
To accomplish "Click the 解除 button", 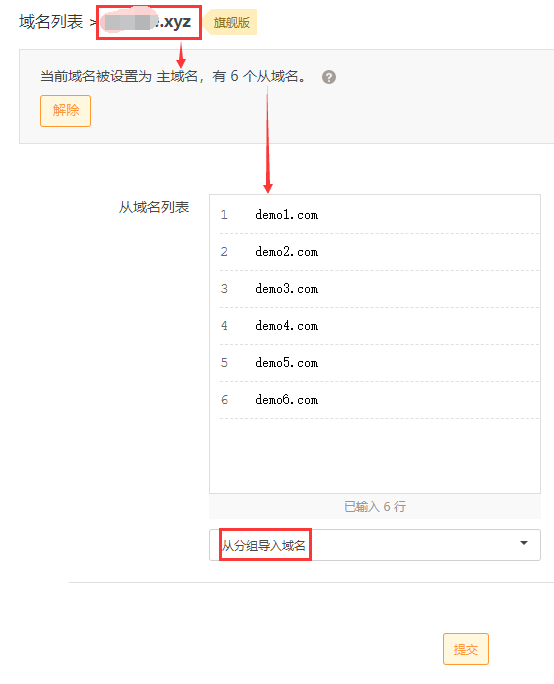I will click(x=65, y=111).
